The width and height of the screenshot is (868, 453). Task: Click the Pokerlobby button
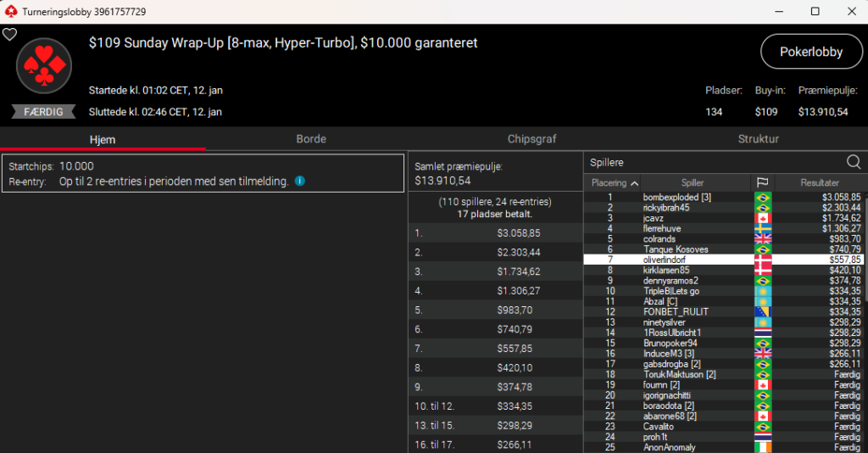point(811,52)
